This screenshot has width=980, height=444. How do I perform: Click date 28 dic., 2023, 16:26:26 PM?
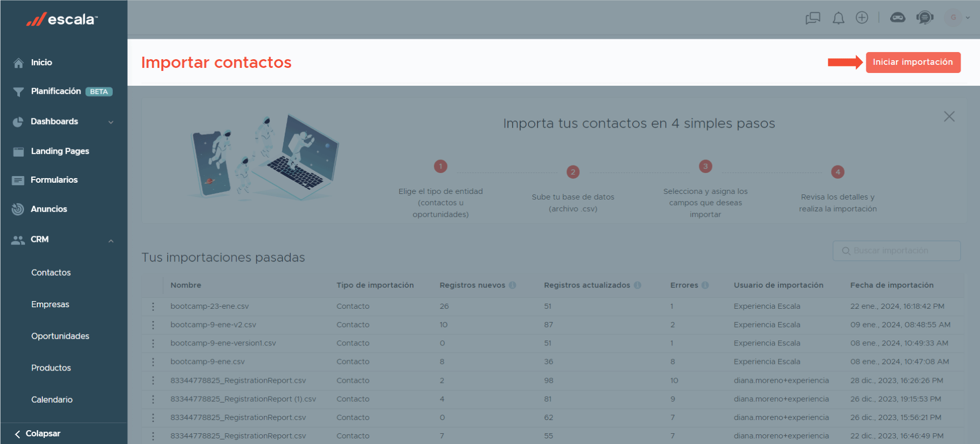897,380
